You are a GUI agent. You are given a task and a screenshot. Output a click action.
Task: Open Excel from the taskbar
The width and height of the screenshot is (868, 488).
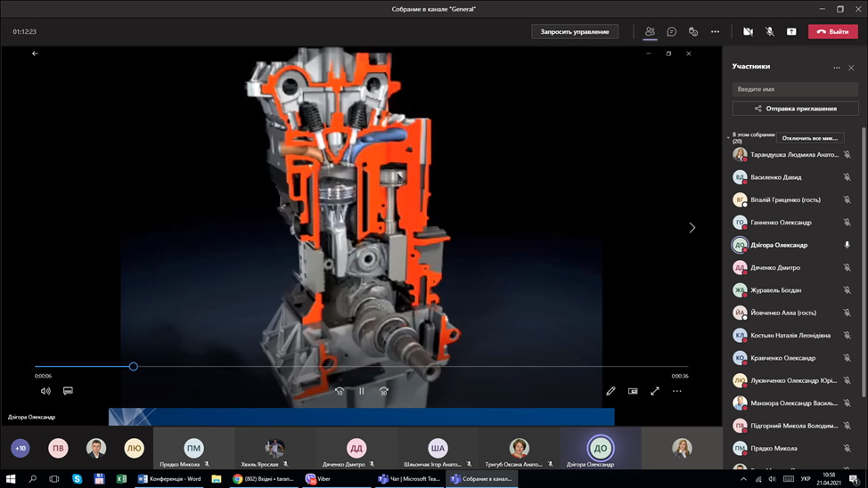pyautogui.click(x=121, y=478)
